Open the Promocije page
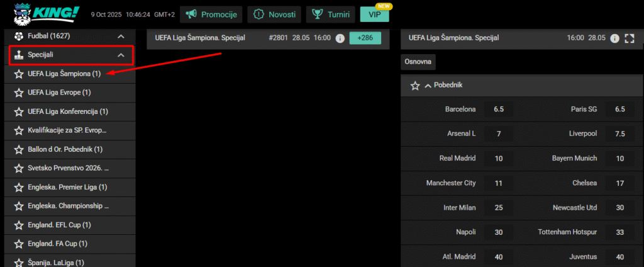Viewport: 644px width, 267px height. (211, 14)
